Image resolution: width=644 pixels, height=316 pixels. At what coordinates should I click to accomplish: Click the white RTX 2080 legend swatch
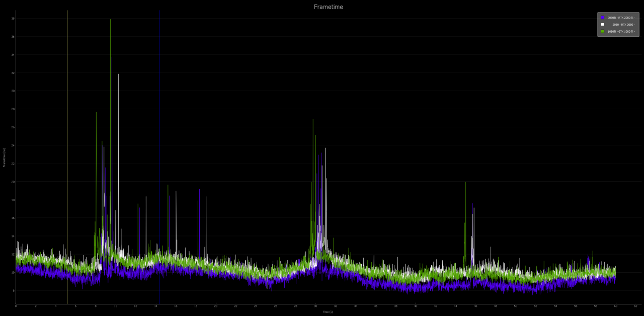click(602, 24)
